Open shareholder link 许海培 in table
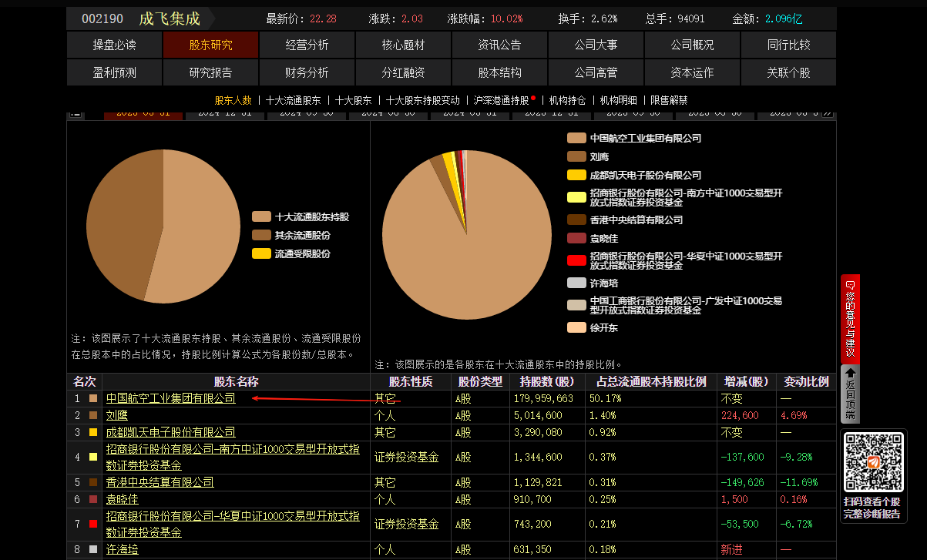 coord(122,549)
